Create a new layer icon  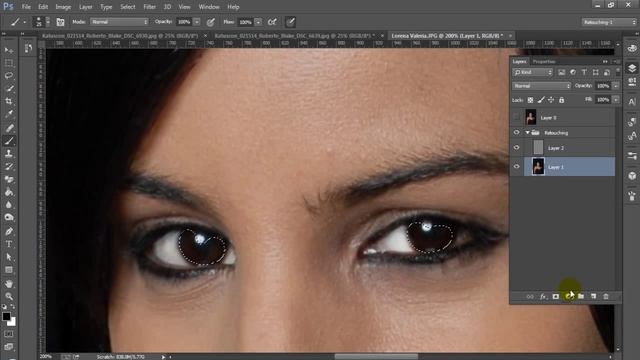593,296
